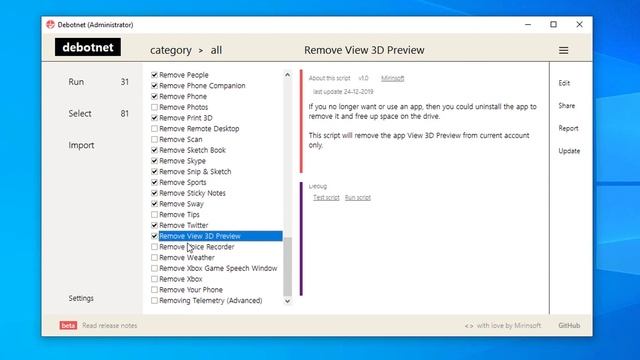The height and width of the screenshot is (360, 640).
Task: Uncheck the Remove People checkbox
Action: [154, 75]
